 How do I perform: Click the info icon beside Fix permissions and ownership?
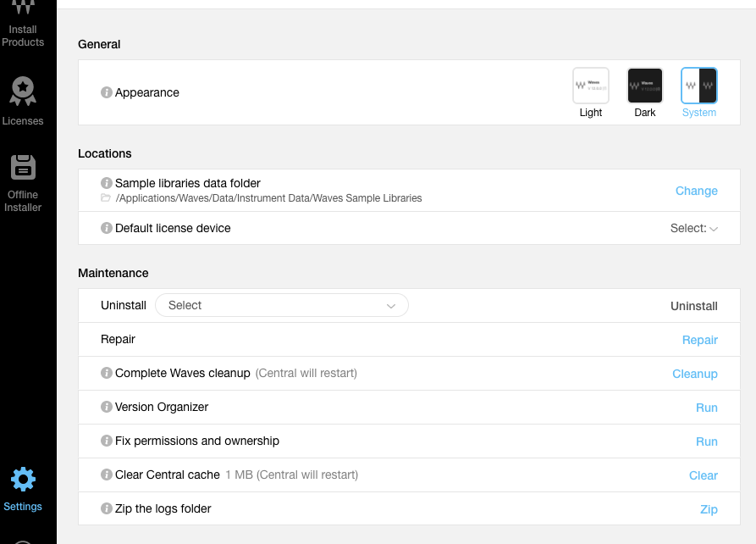106,441
